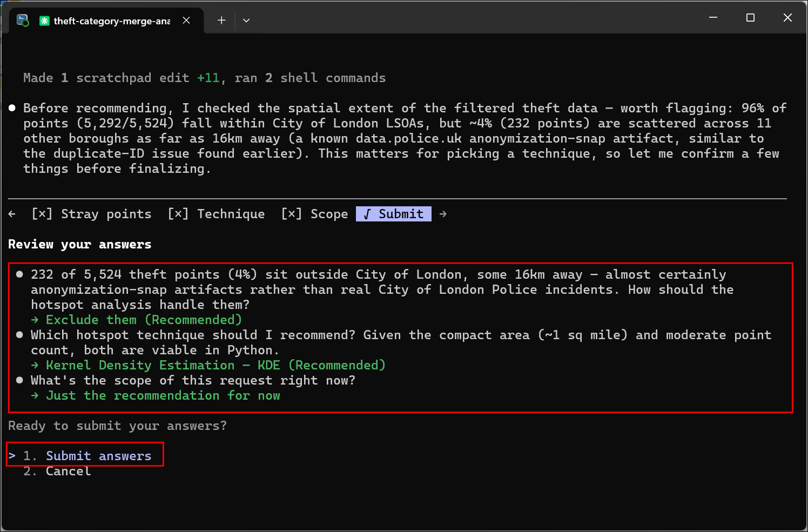The height and width of the screenshot is (532, 808).
Task: Open a new terminal tab
Action: tap(221, 21)
